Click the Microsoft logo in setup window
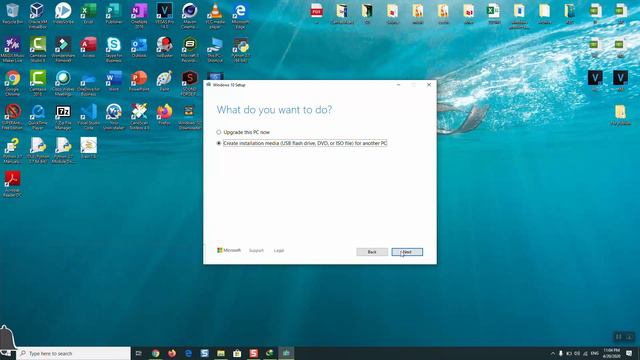 229,250
